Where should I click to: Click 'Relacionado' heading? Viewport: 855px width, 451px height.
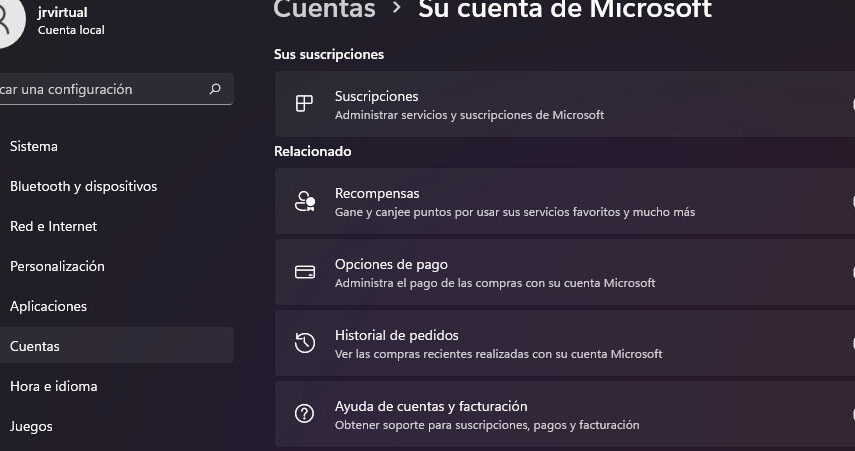click(x=312, y=151)
